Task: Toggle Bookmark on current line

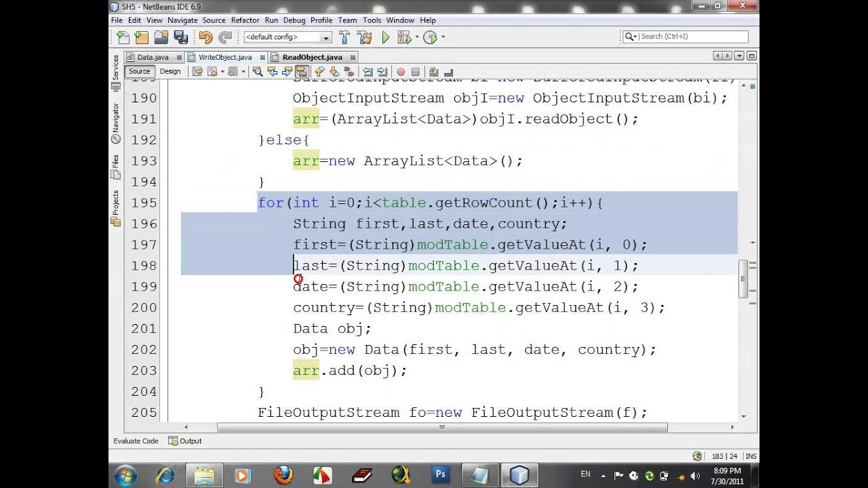Action: (x=349, y=71)
